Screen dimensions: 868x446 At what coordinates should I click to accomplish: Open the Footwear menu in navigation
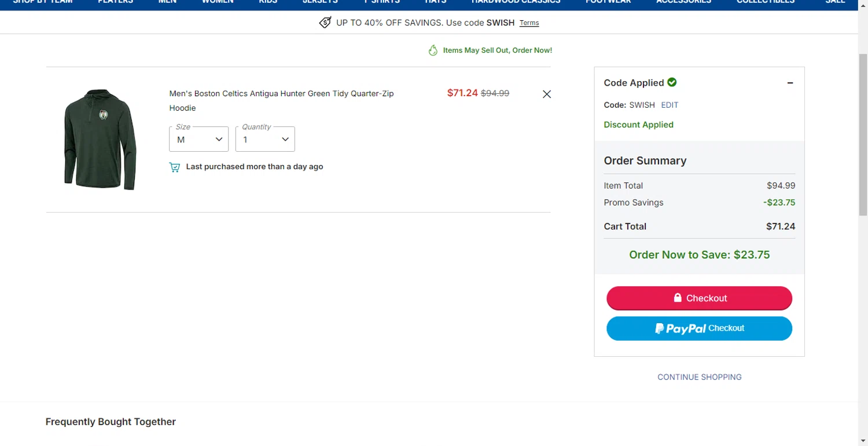click(608, 2)
